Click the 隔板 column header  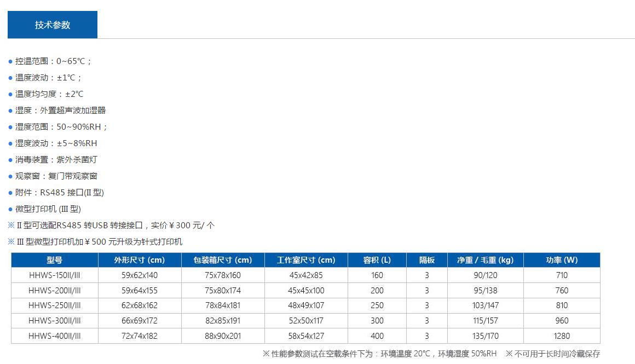pyautogui.click(x=426, y=260)
